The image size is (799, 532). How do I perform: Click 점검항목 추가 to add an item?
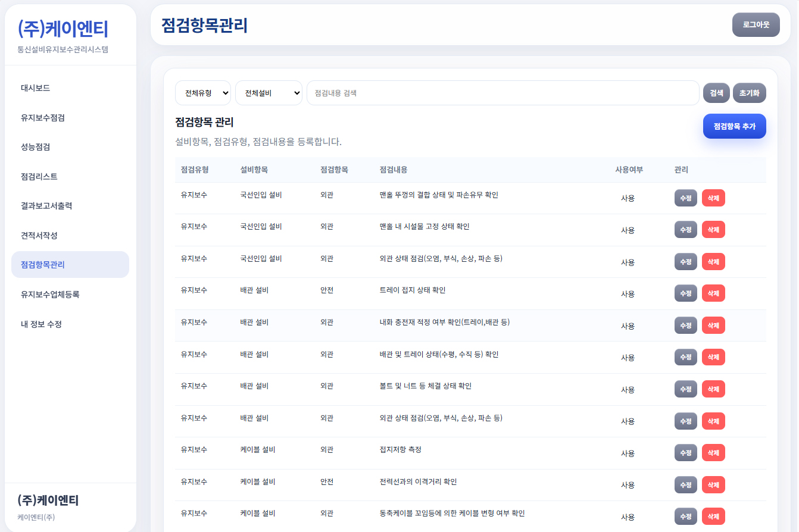(734, 126)
